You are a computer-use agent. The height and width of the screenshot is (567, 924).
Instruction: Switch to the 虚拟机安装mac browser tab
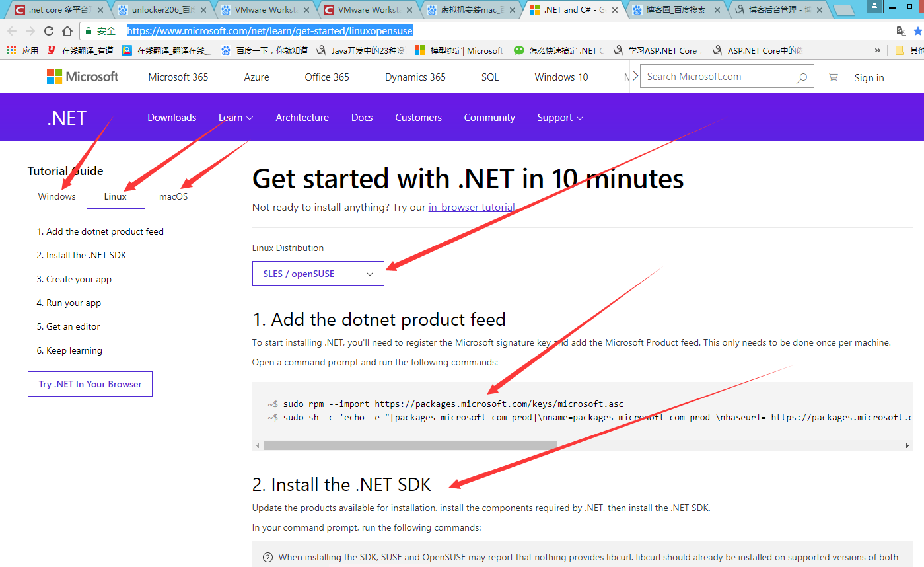pos(471,10)
